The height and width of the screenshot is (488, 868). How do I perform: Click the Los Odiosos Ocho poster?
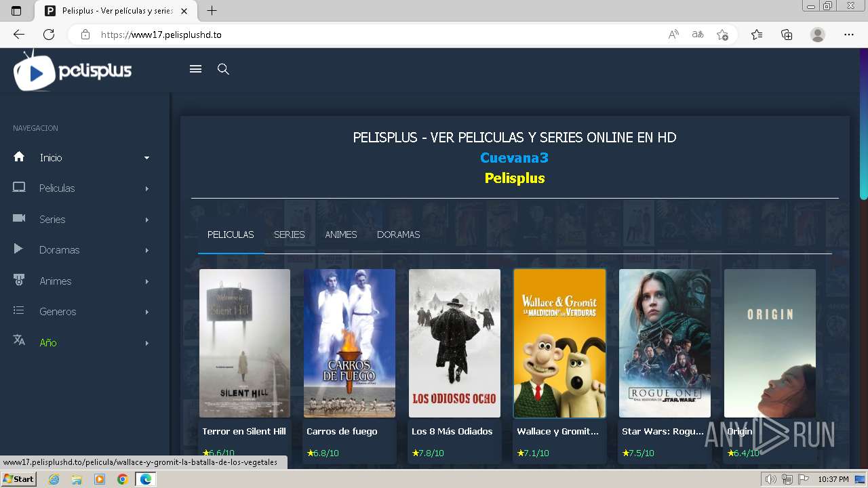[x=454, y=343]
